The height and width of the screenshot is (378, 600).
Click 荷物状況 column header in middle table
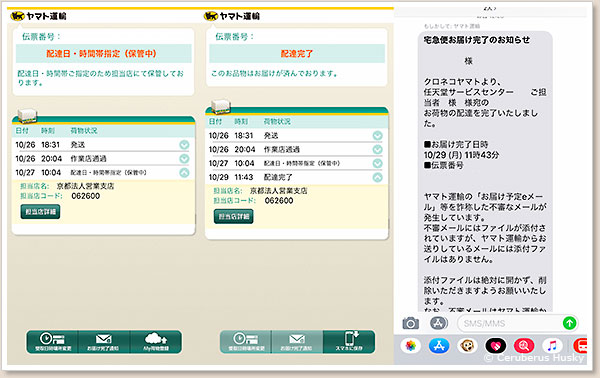tap(277, 121)
